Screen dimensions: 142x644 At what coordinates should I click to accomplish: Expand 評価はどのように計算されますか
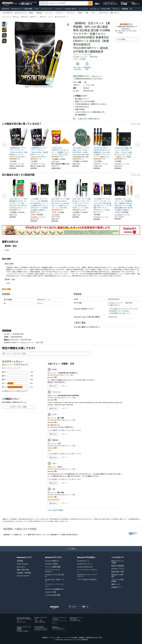pos(15,391)
